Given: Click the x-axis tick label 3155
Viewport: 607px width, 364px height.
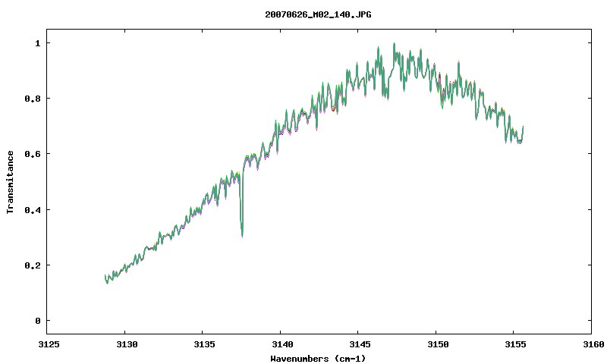Looking at the screenshot, I should (x=516, y=344).
